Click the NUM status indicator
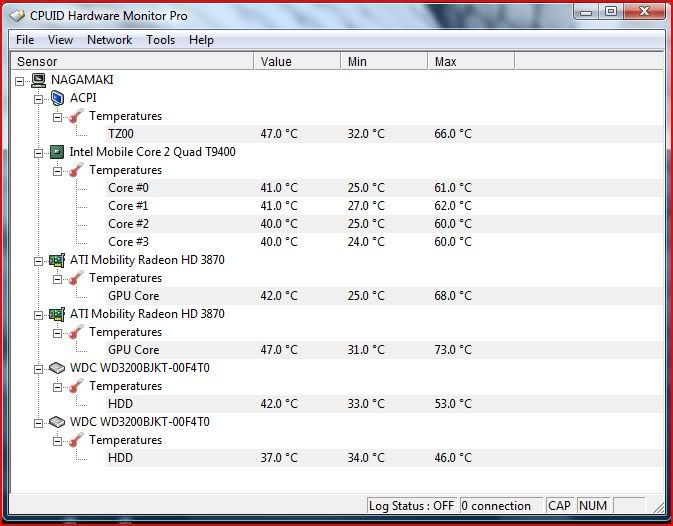This screenshot has width=673, height=526. (593, 506)
